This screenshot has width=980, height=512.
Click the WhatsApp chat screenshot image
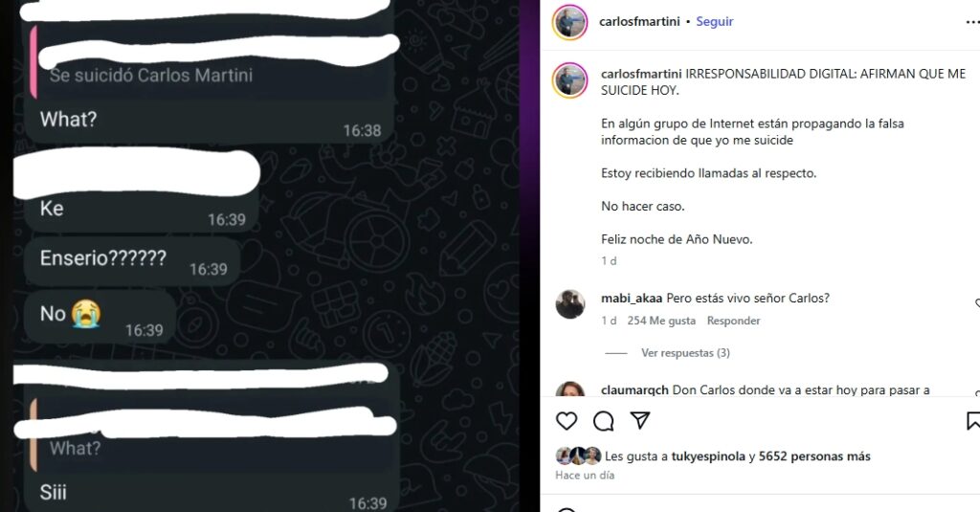click(260, 256)
